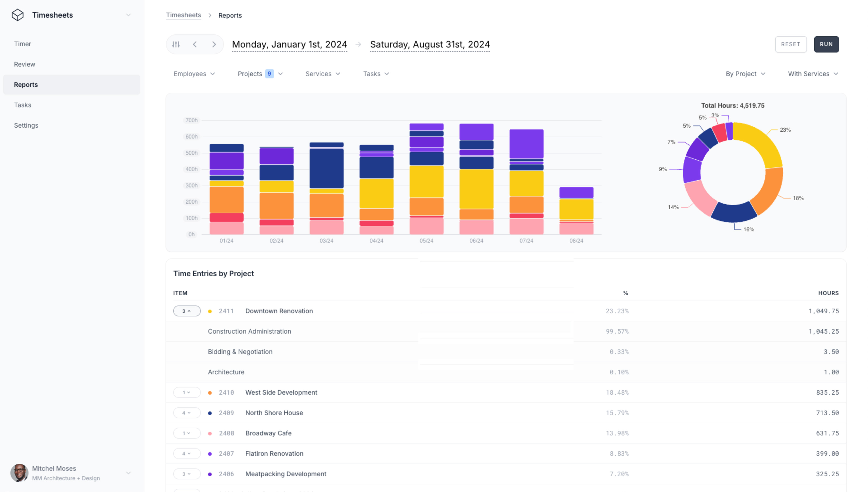Image resolution: width=868 pixels, height=492 pixels.
Task: Open Tasks page in the sidebar
Action: pos(71,105)
